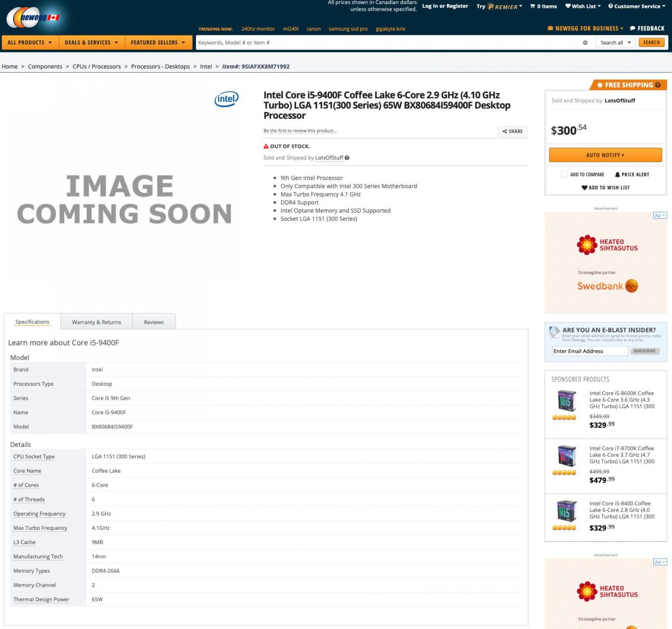Click the free shipping help question icon
The image size is (672, 629).
pyautogui.click(x=658, y=85)
